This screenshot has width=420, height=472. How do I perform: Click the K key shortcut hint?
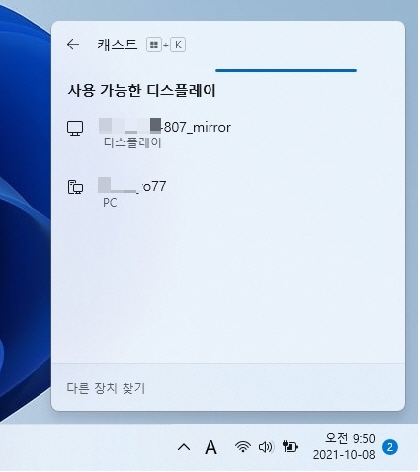pyautogui.click(x=178, y=45)
